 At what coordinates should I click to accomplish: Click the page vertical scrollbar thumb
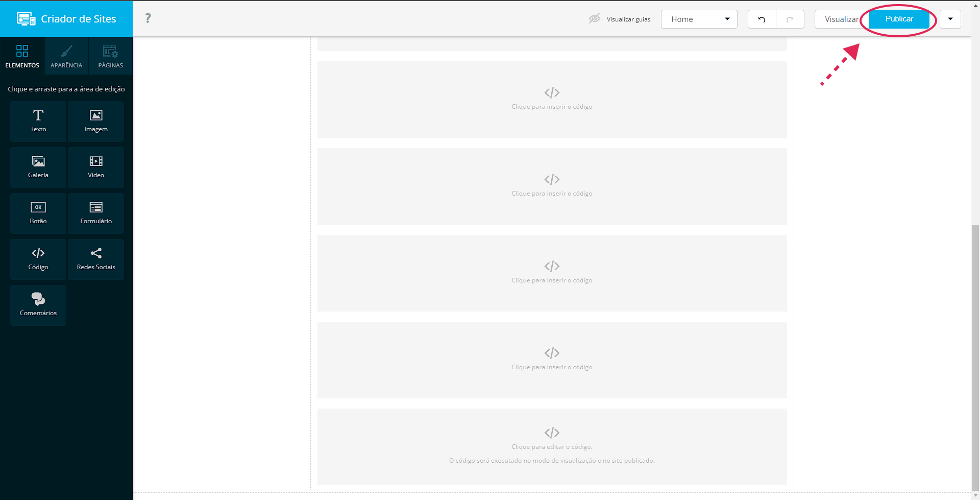coord(976,358)
